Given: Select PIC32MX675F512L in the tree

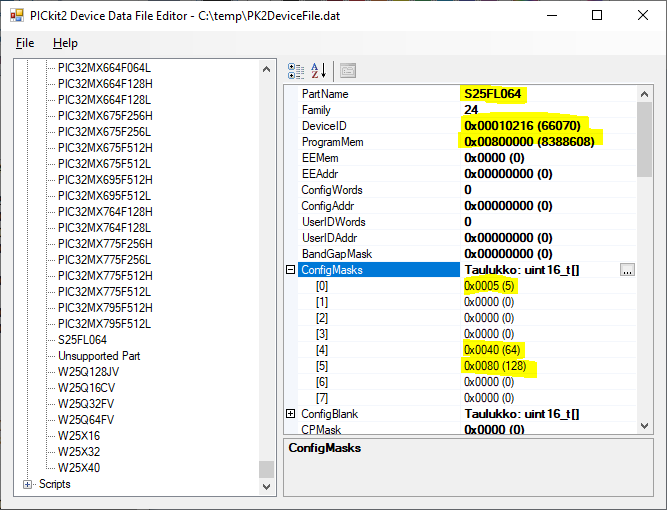Looking at the screenshot, I should point(105,164).
